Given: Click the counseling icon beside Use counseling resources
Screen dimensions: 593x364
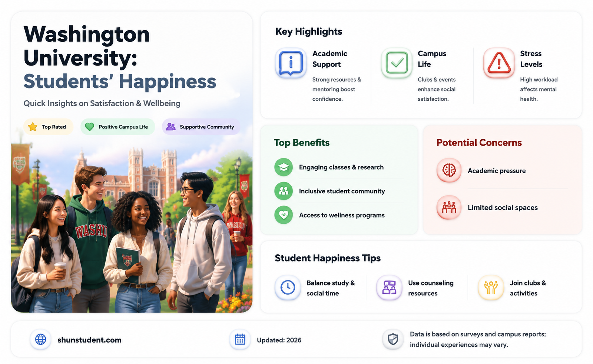Looking at the screenshot, I should tap(389, 287).
